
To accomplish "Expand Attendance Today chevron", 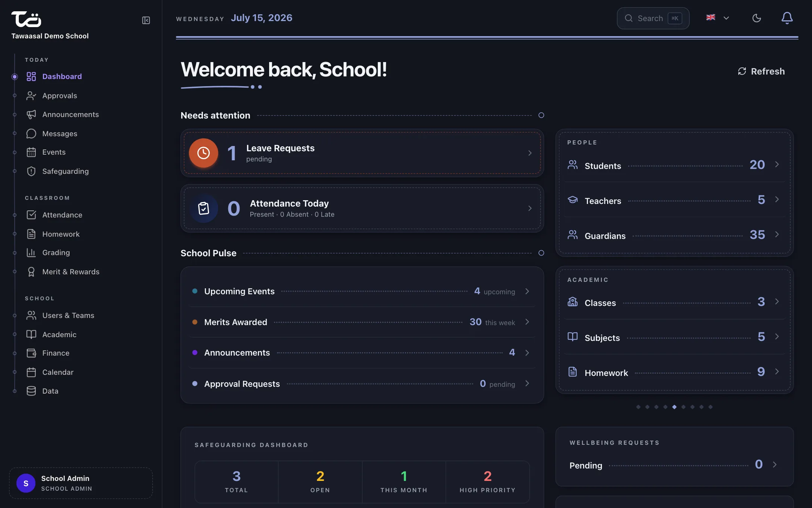I will [x=530, y=208].
